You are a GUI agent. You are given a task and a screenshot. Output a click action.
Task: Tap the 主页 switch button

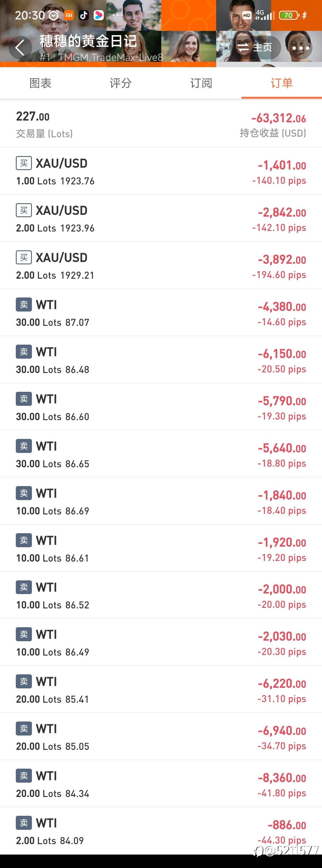[255, 47]
